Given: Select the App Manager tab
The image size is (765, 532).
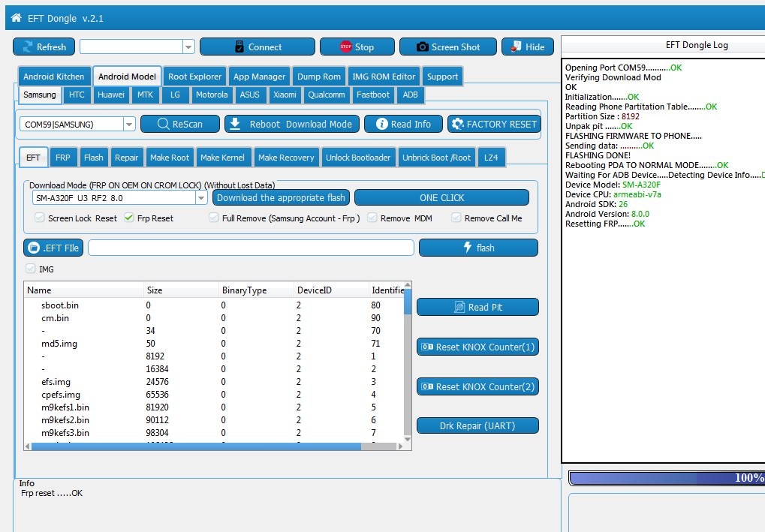Looking at the screenshot, I should click(x=259, y=77).
